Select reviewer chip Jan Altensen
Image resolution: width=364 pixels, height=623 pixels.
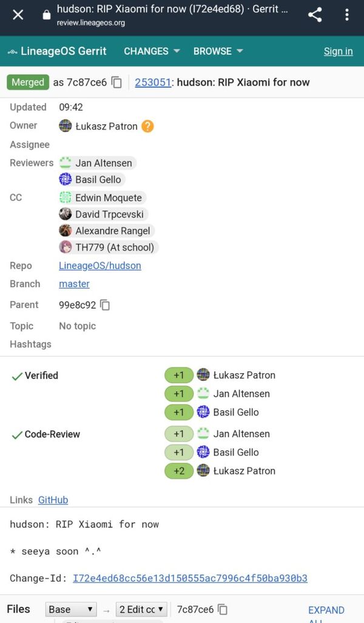point(98,163)
